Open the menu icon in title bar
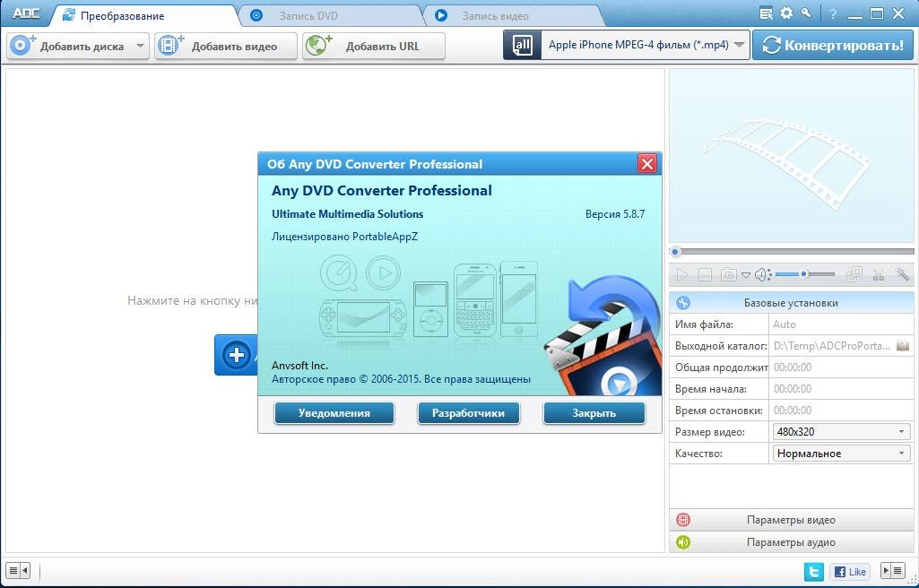This screenshot has height=588, width=919. (766, 13)
